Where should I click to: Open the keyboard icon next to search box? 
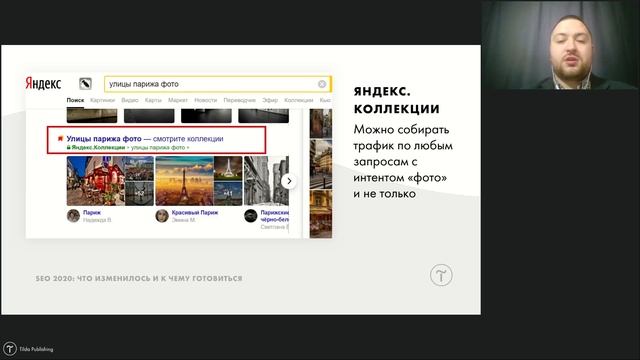click(x=85, y=84)
